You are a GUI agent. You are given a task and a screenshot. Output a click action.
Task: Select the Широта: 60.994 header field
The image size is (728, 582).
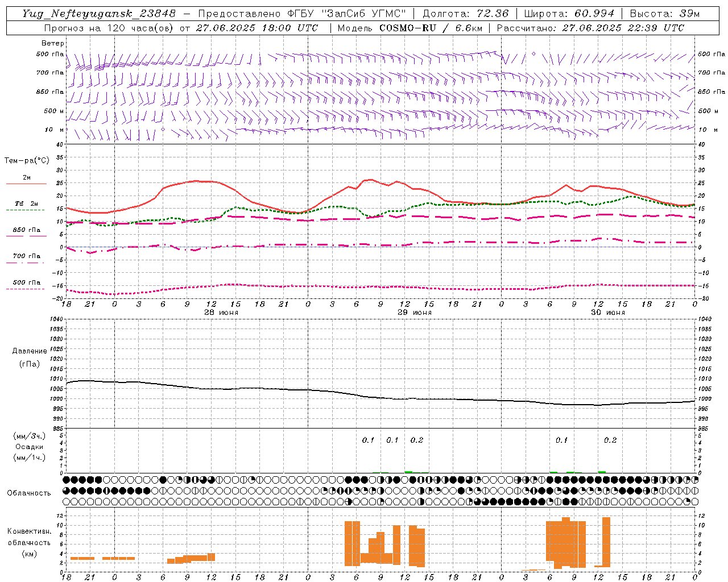(569, 14)
